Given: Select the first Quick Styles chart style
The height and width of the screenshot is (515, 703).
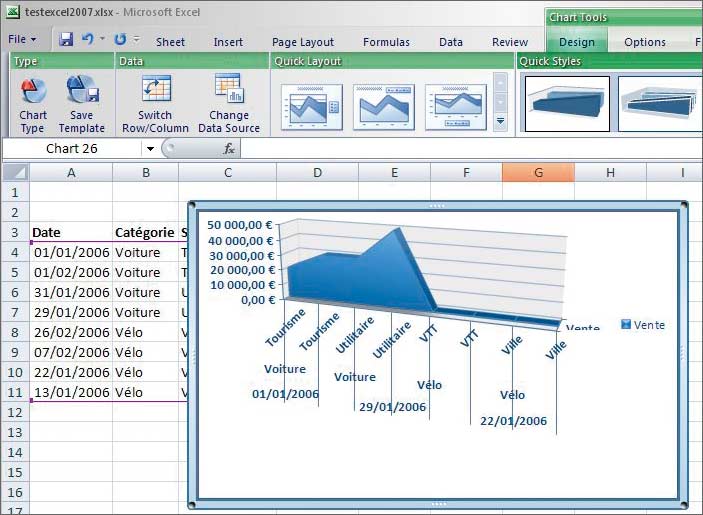Looking at the screenshot, I should coord(567,104).
